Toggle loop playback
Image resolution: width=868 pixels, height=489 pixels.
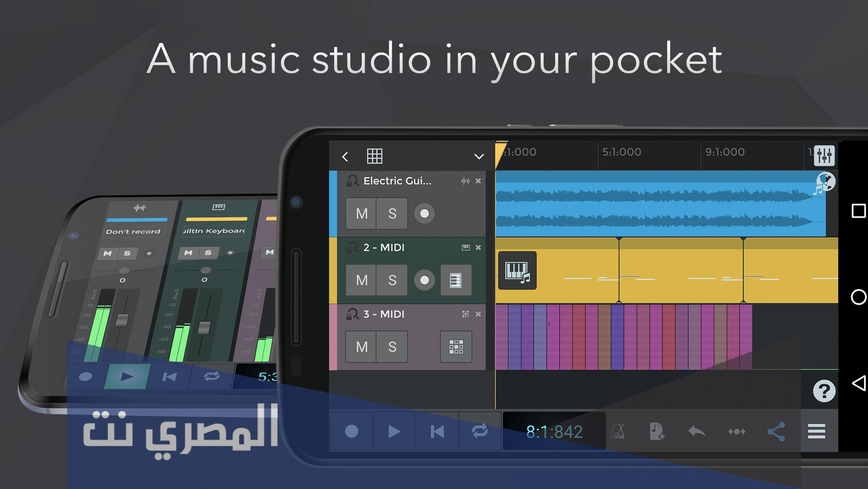click(x=480, y=431)
